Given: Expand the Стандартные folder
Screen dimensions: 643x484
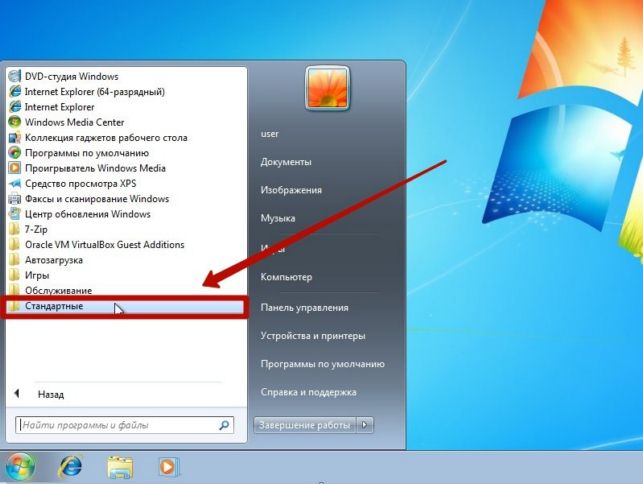Looking at the screenshot, I should tap(125, 306).
